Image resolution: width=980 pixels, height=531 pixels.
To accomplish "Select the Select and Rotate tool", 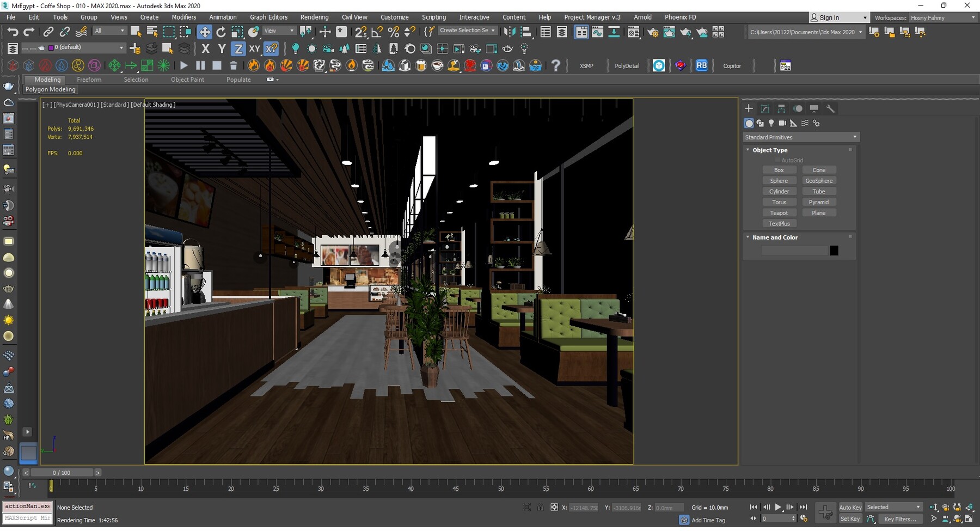I will 221,32.
